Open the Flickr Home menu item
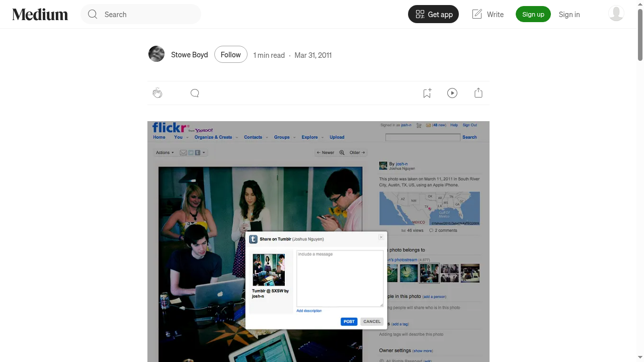The image size is (644, 362). click(x=159, y=137)
